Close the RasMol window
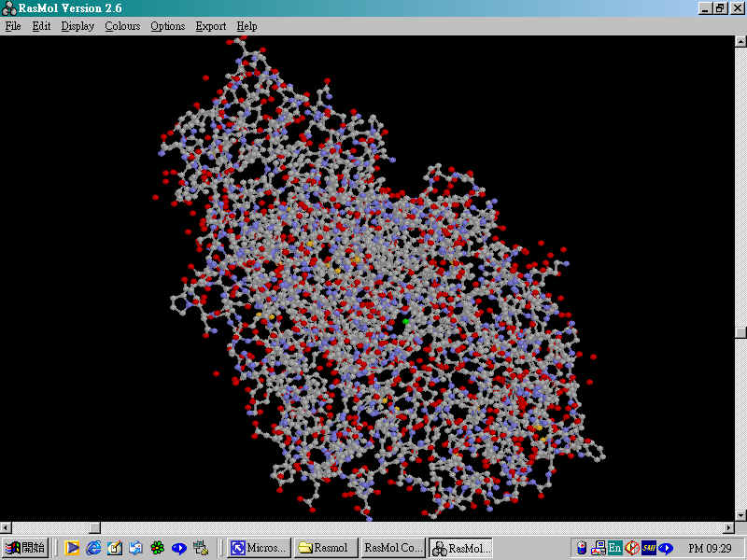The height and width of the screenshot is (560, 747). pos(738,8)
